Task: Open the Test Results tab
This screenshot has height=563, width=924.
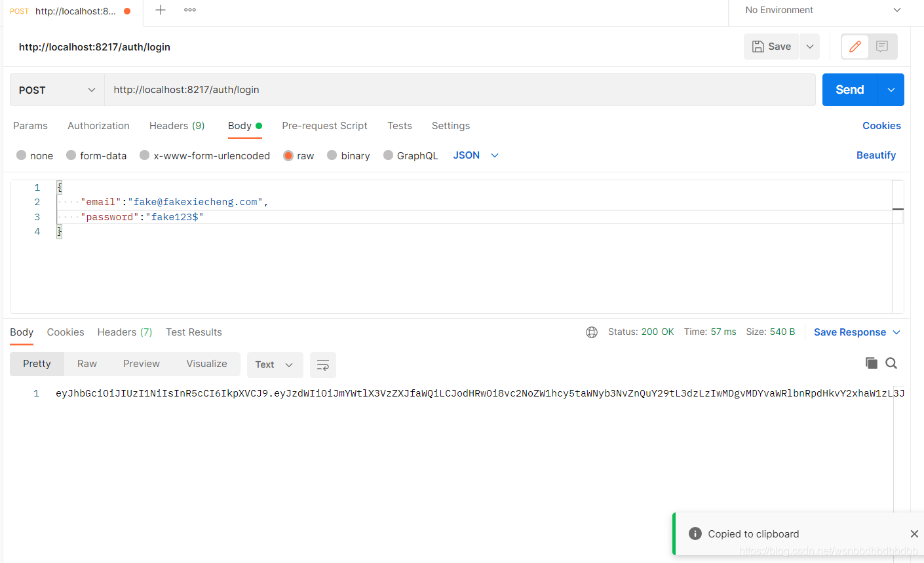Action: click(x=194, y=332)
